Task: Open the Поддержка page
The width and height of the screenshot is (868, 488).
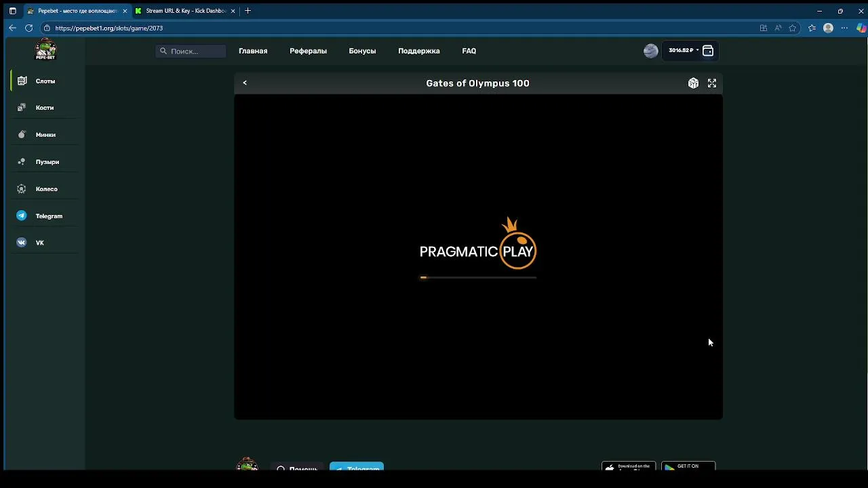Action: point(419,51)
